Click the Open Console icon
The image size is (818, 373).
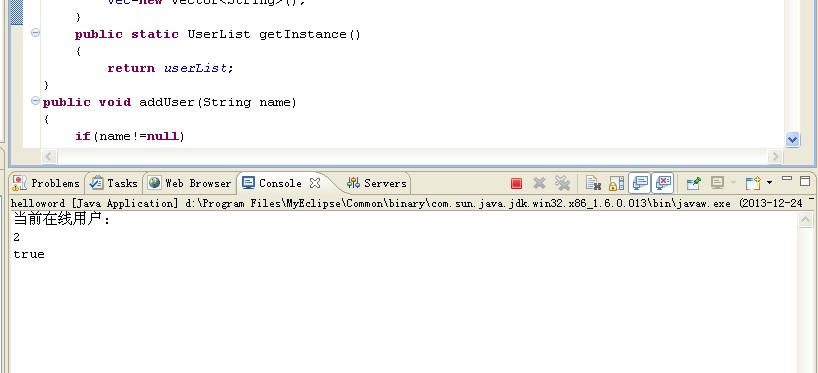[x=753, y=183]
